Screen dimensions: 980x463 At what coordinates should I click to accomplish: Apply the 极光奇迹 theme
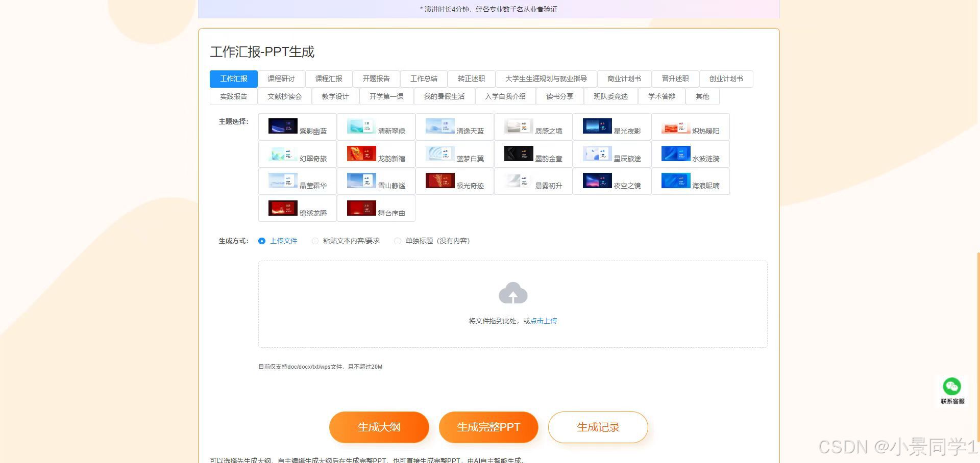coord(455,181)
